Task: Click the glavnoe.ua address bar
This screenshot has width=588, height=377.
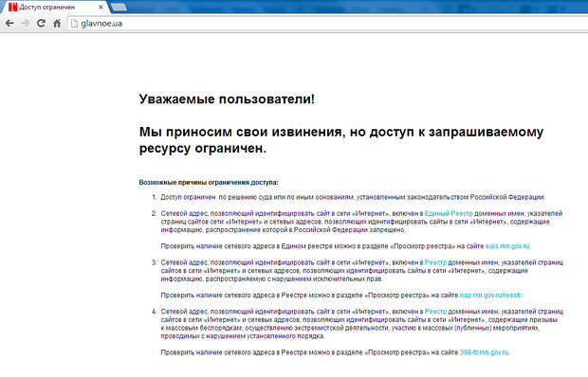Action: coord(326,24)
